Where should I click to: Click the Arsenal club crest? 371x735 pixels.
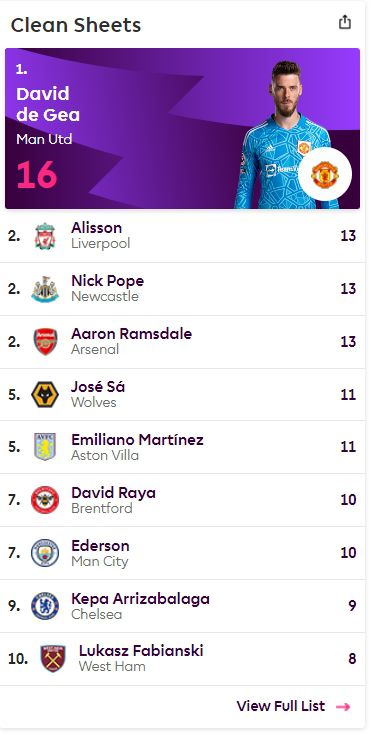click(x=45, y=341)
